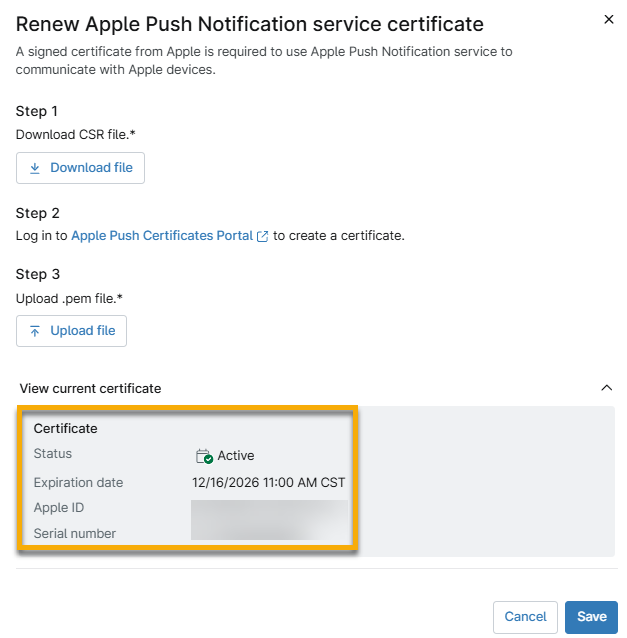Cancel the certificate renewal
627x638 pixels.
525,616
